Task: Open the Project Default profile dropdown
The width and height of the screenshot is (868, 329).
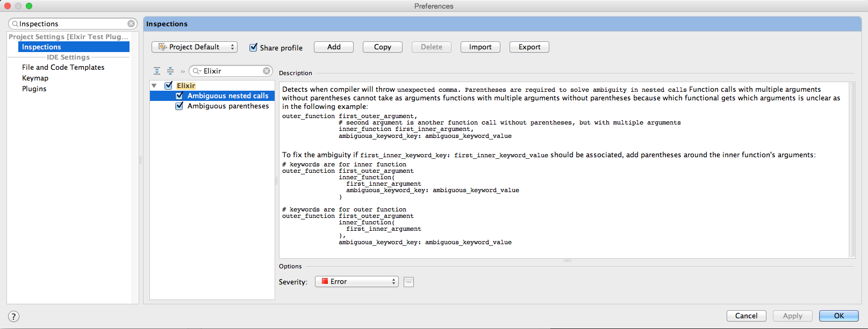Action: click(x=194, y=47)
